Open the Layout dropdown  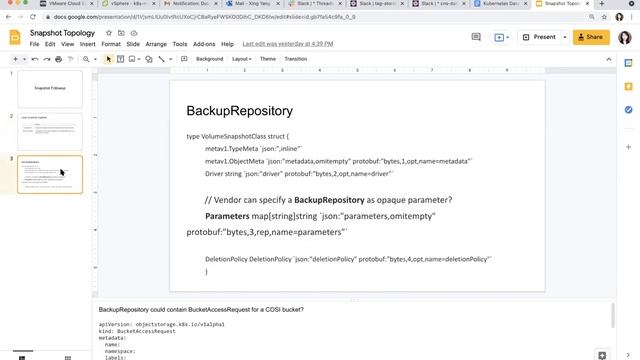pos(242,59)
